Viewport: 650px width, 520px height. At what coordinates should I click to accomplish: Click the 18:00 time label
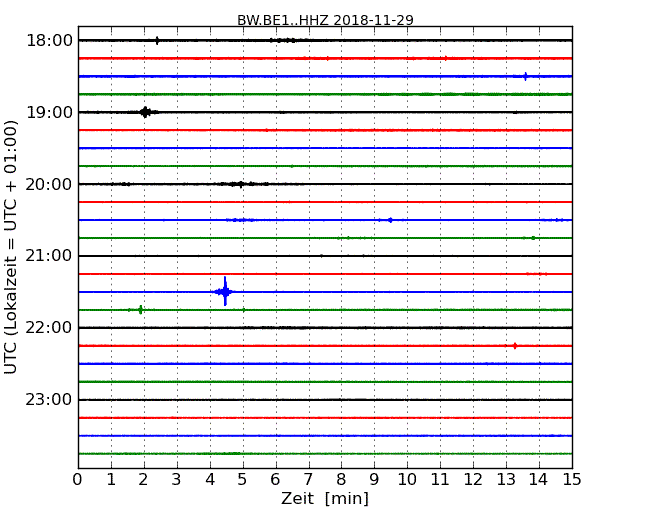pos(49,41)
